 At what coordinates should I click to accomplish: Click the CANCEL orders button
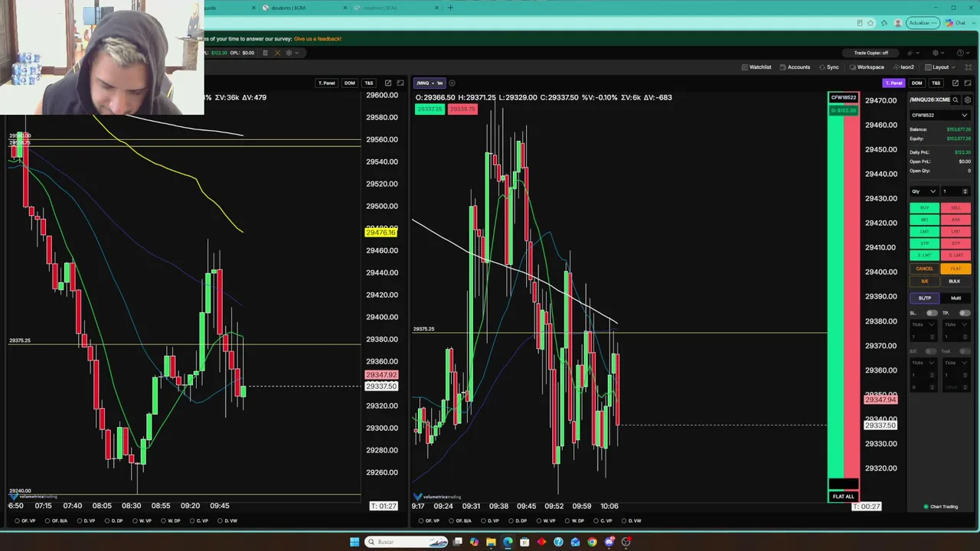tap(924, 269)
